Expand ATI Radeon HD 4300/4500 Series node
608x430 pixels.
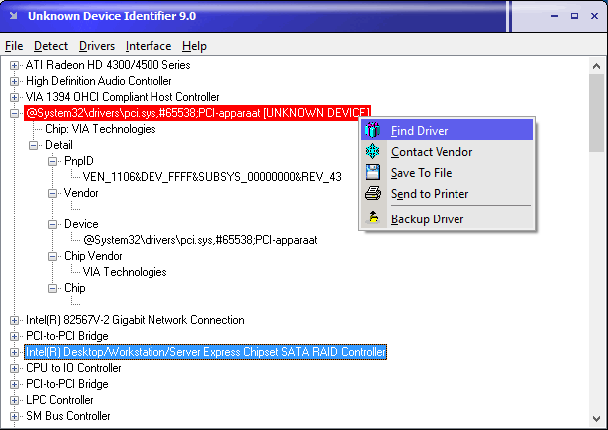pyautogui.click(x=14, y=65)
